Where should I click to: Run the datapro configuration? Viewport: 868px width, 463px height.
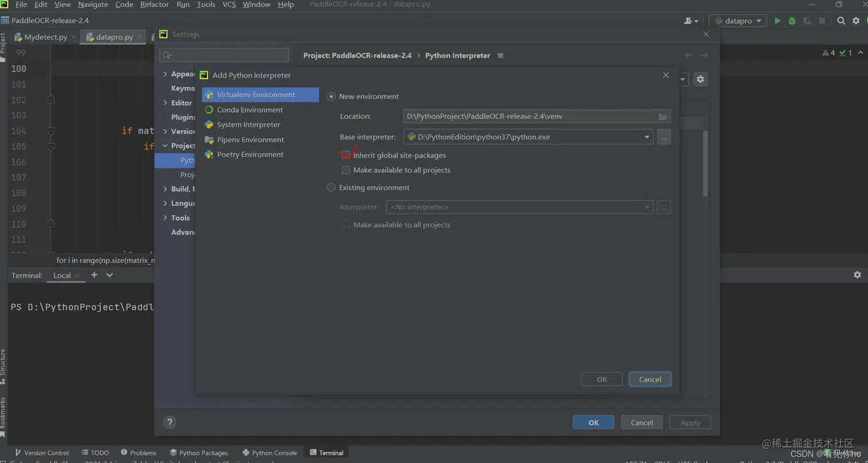(x=777, y=21)
